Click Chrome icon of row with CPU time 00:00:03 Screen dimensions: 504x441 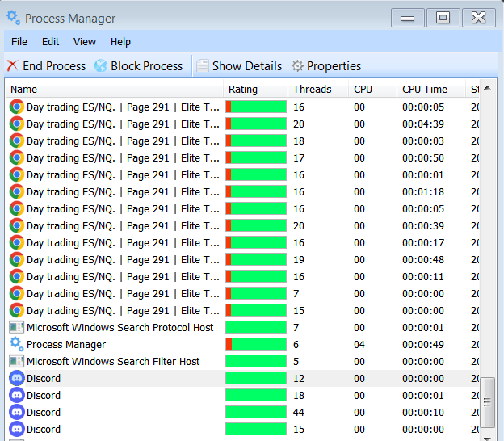17,141
